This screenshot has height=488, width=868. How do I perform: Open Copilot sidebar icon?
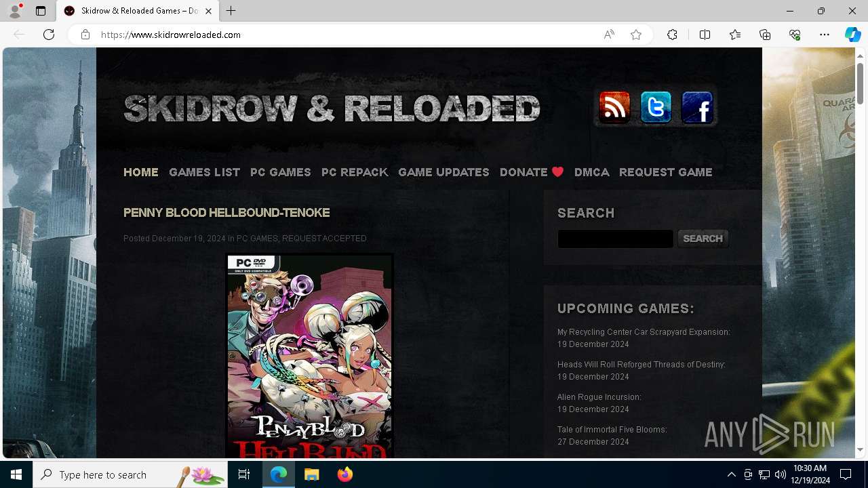[852, 35]
